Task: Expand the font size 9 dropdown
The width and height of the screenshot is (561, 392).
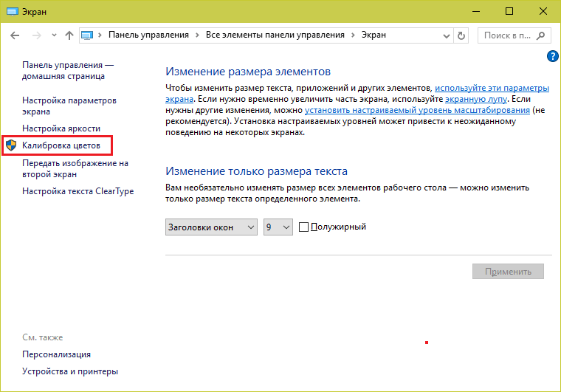Action: [x=278, y=227]
